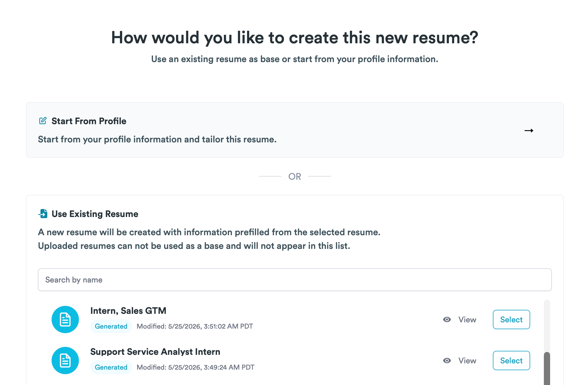
Task: Click the Generated tag on Intern, Sales GTM
Action: (111, 326)
